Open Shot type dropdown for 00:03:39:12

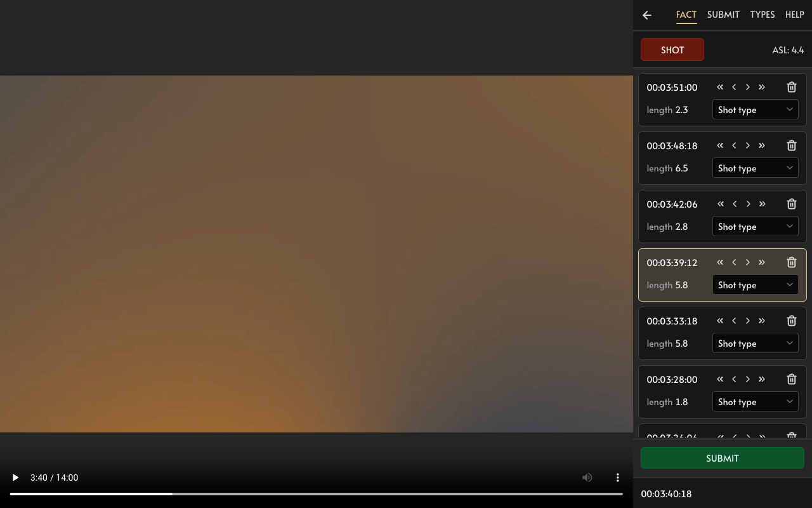click(x=755, y=285)
